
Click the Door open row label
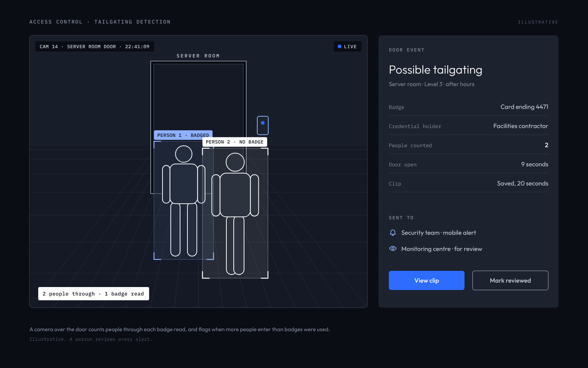click(402, 164)
